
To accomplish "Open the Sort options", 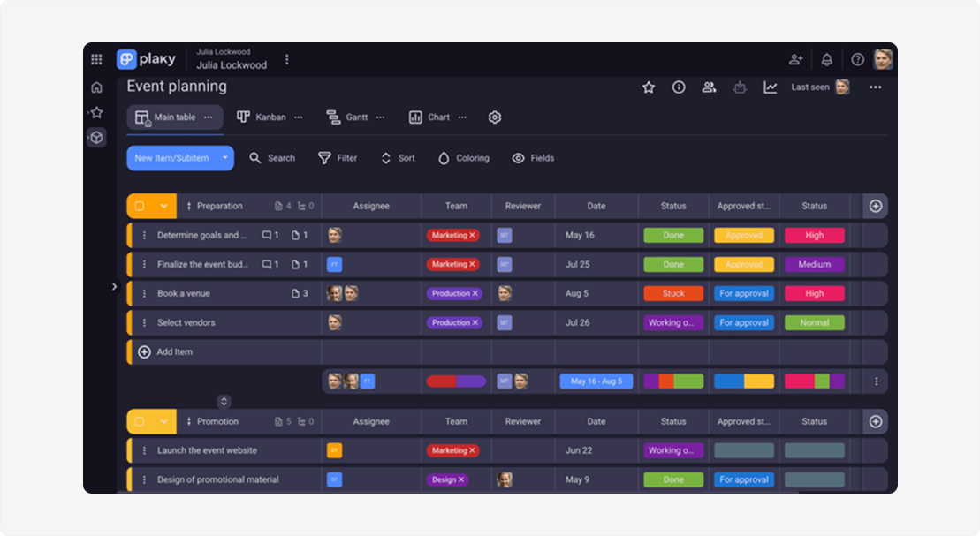I will click(398, 158).
